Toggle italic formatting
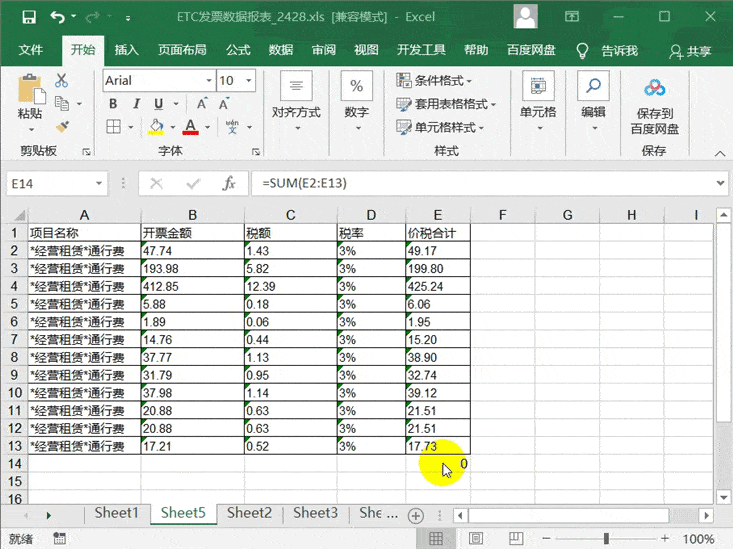 (x=136, y=104)
